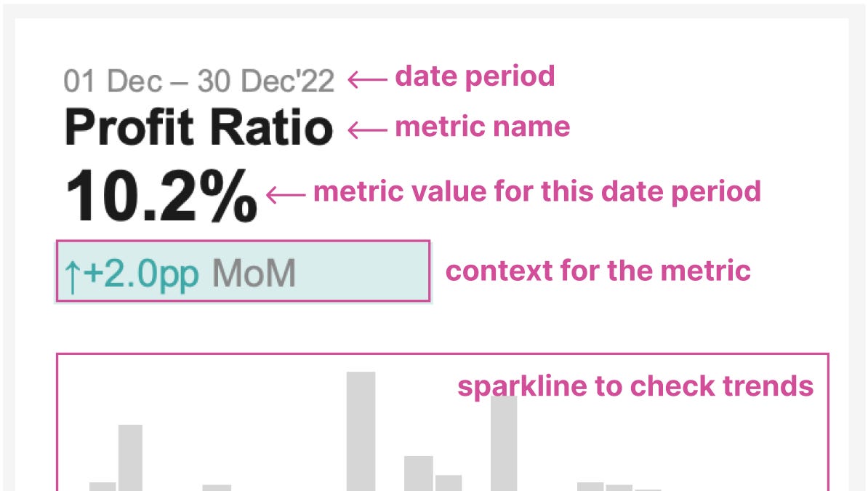Image resolution: width=868 pixels, height=491 pixels.
Task: Click the light teal highlighted context box
Action: tap(243, 271)
